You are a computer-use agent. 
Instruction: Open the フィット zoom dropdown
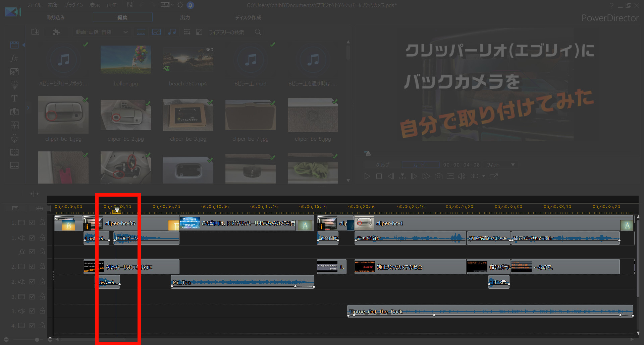501,165
